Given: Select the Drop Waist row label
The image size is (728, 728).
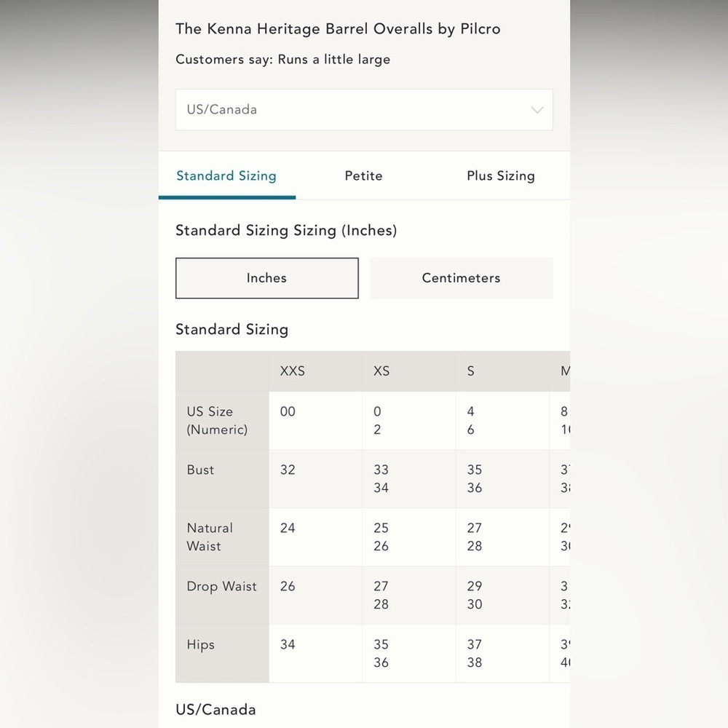Looking at the screenshot, I should [221, 587].
